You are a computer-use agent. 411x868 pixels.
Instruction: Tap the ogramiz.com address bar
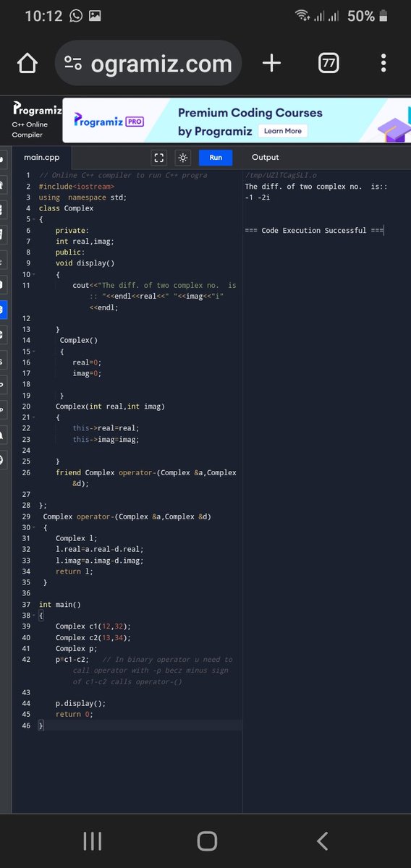click(148, 64)
